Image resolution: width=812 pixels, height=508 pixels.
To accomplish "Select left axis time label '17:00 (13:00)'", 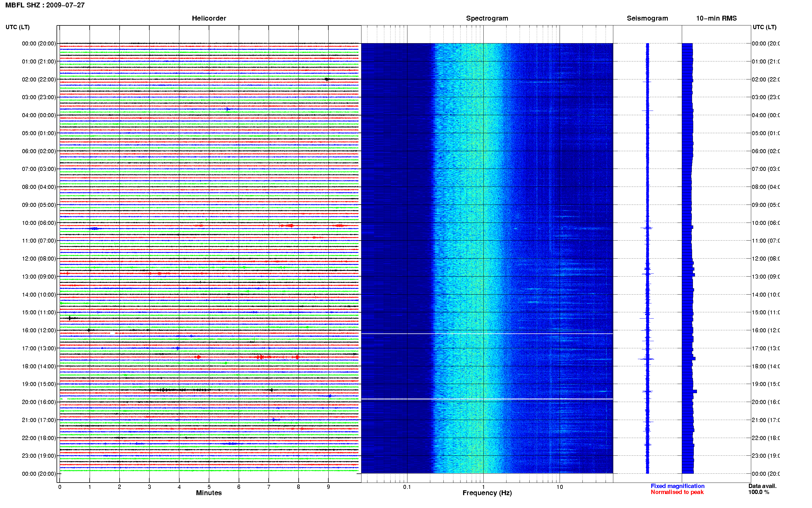I will [39, 348].
